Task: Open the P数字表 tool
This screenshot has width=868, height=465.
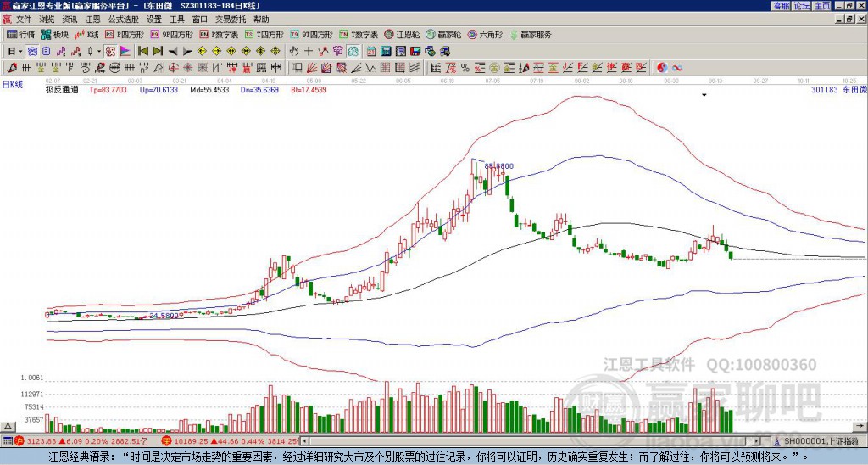Action: [219, 34]
